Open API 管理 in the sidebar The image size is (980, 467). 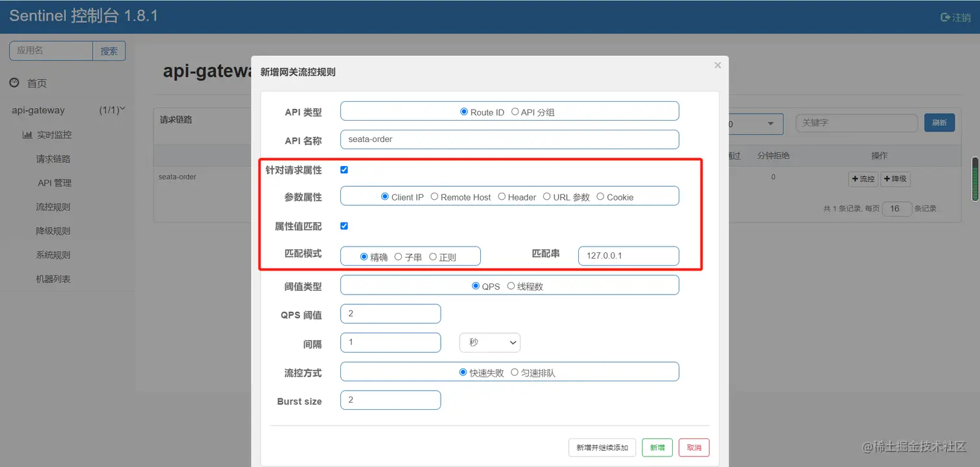tap(54, 183)
